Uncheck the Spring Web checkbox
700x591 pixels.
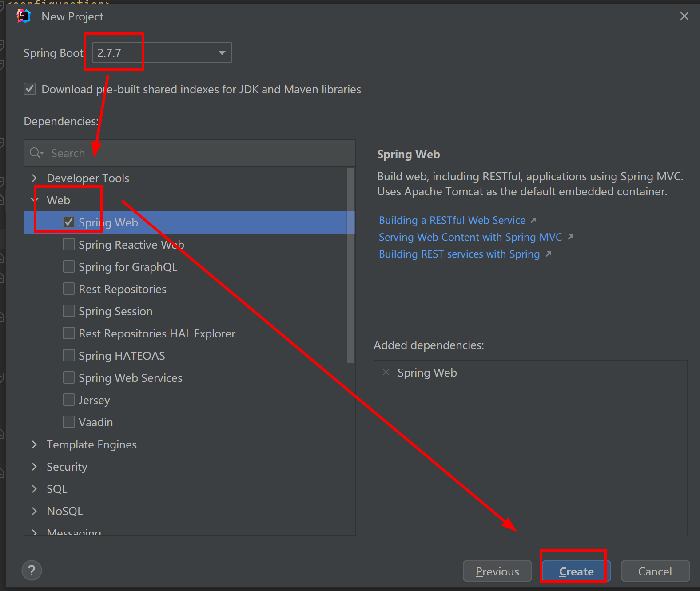coord(69,222)
